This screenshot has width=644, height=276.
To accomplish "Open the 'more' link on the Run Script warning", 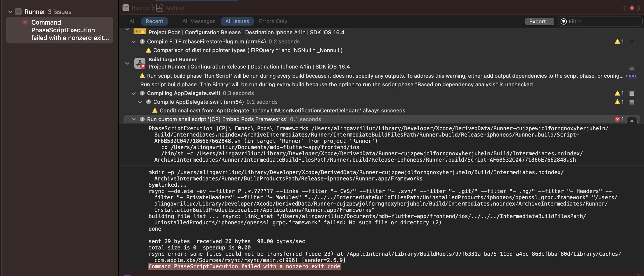I will (631, 76).
